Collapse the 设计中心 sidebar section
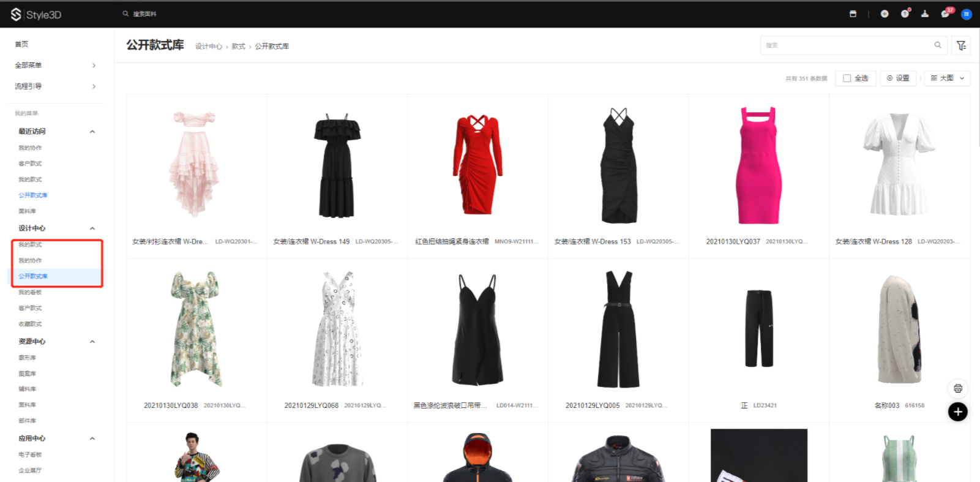Viewport: 980px width, 482px height. coord(92,228)
